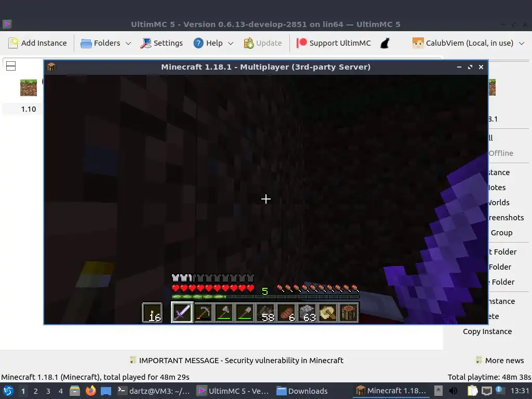Open UltimMC Settings
The image size is (532, 399).
(162, 43)
